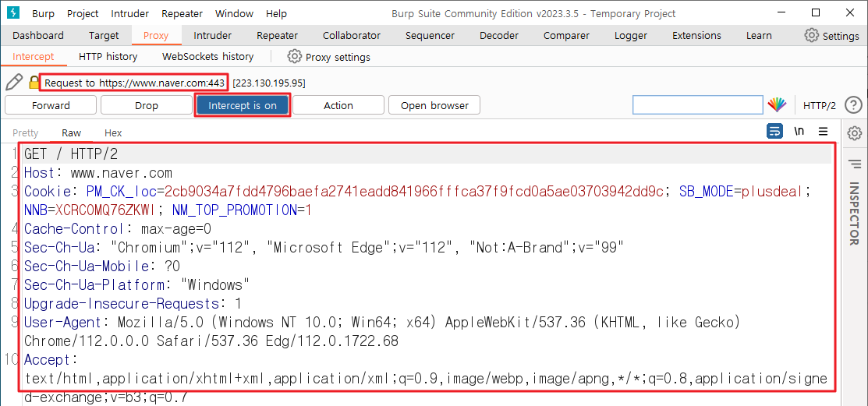Switch to the Extensions tab

pos(696,35)
